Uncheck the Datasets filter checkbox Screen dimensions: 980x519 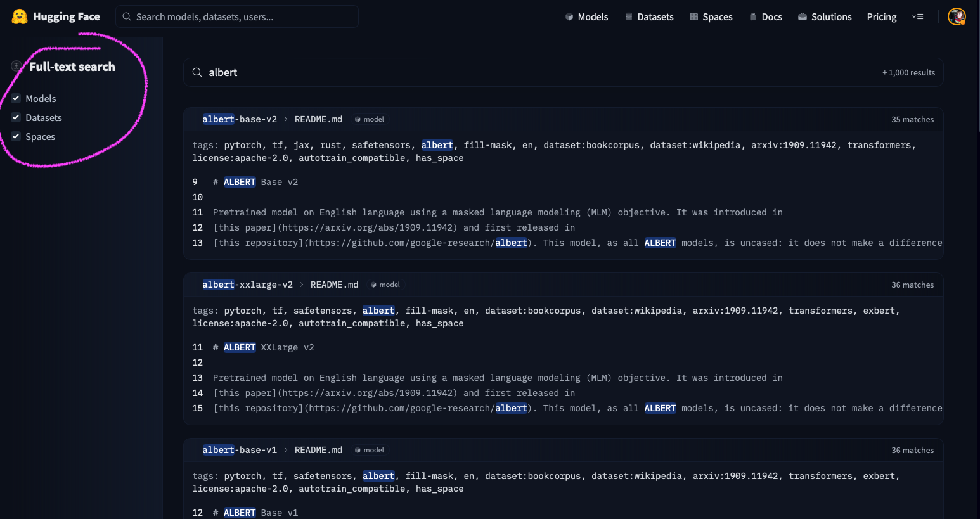(x=16, y=117)
